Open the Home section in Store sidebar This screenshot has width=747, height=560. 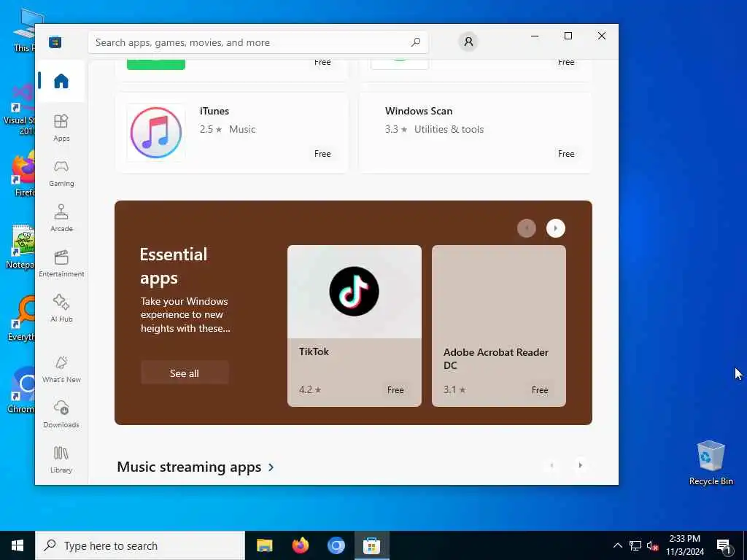pyautogui.click(x=61, y=81)
